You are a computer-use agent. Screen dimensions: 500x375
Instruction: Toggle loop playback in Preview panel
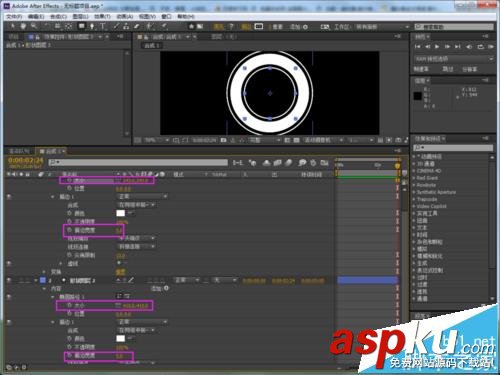480,47
